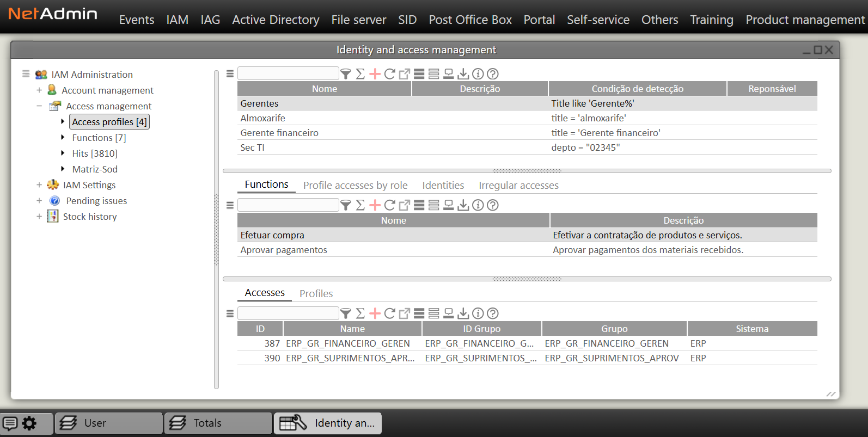868x437 pixels.
Task: Sort by the ID Grupo column header
Action: tap(482, 329)
